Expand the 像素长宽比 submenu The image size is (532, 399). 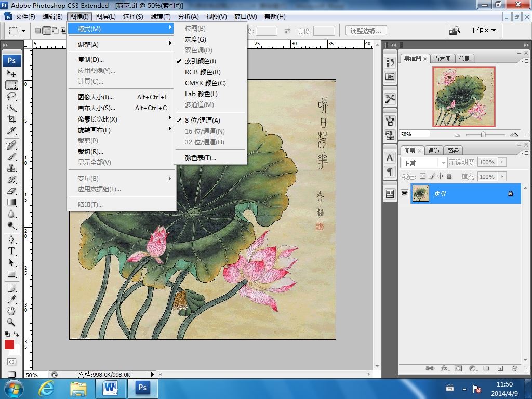(122, 119)
